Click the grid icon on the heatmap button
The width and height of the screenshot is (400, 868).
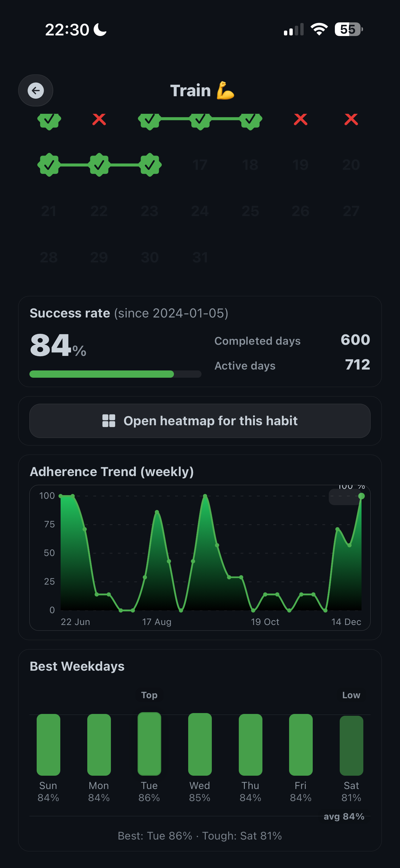click(108, 420)
